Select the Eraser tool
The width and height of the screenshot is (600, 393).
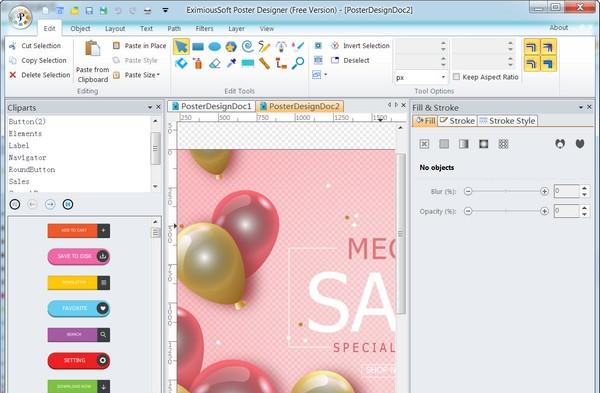click(x=215, y=63)
